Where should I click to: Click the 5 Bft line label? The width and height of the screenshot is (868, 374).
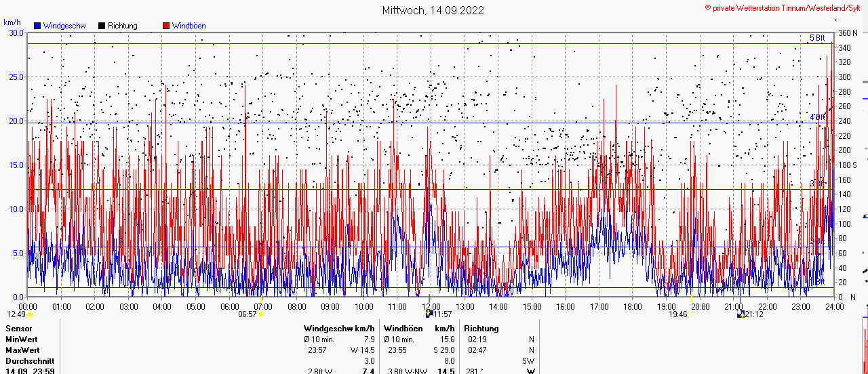coord(817,38)
